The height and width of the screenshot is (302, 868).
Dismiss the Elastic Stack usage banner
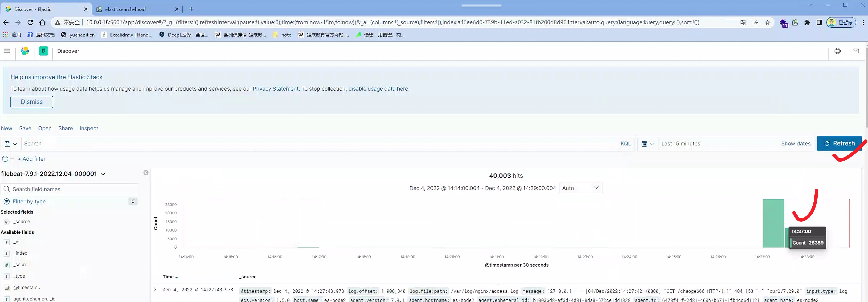[31, 102]
